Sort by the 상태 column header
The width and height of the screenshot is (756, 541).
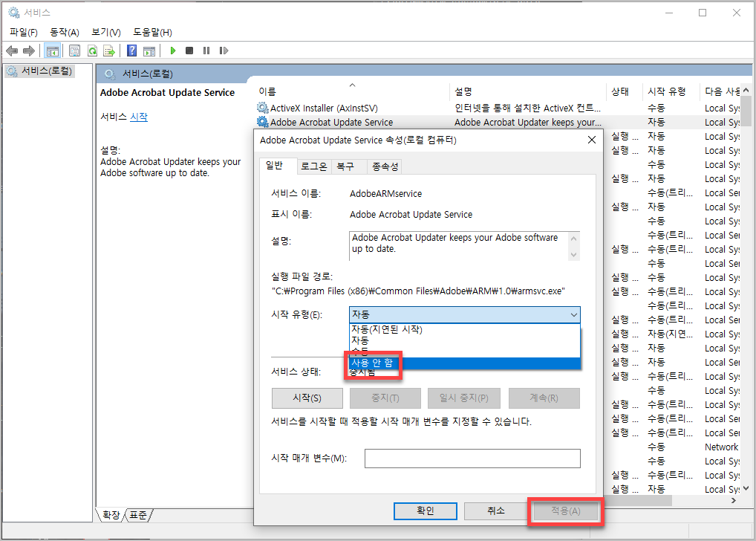(624, 91)
